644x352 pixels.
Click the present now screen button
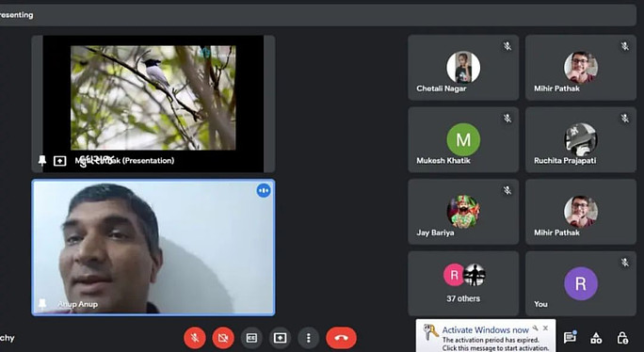click(x=281, y=338)
